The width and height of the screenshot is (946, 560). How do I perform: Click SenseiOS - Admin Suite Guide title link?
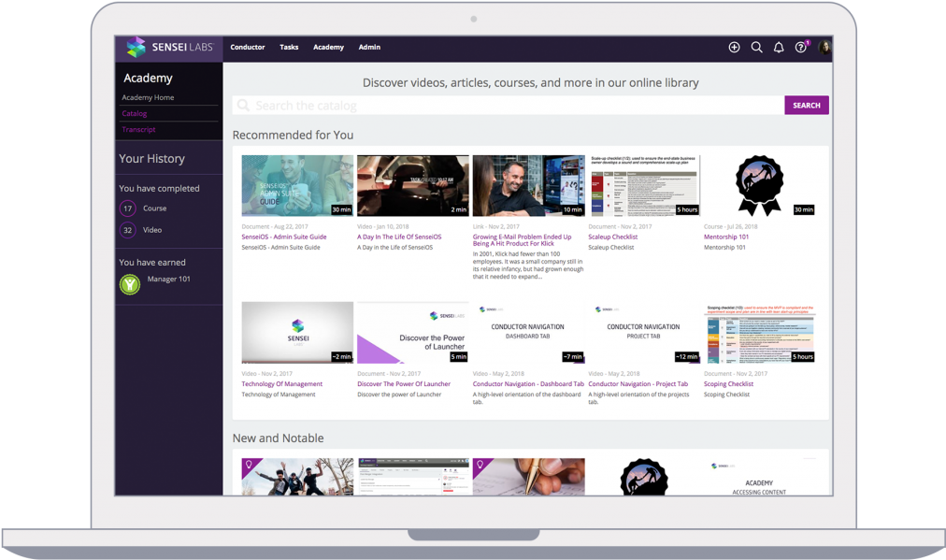point(284,237)
